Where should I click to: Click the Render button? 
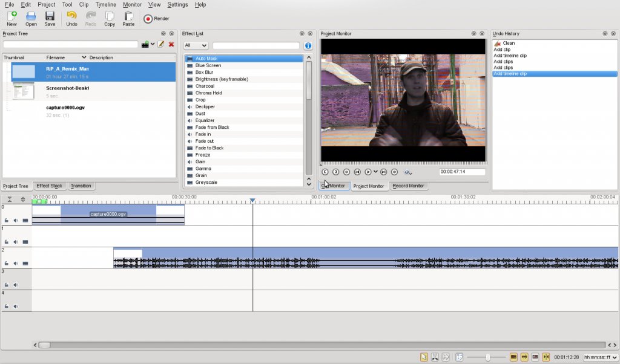156,18
